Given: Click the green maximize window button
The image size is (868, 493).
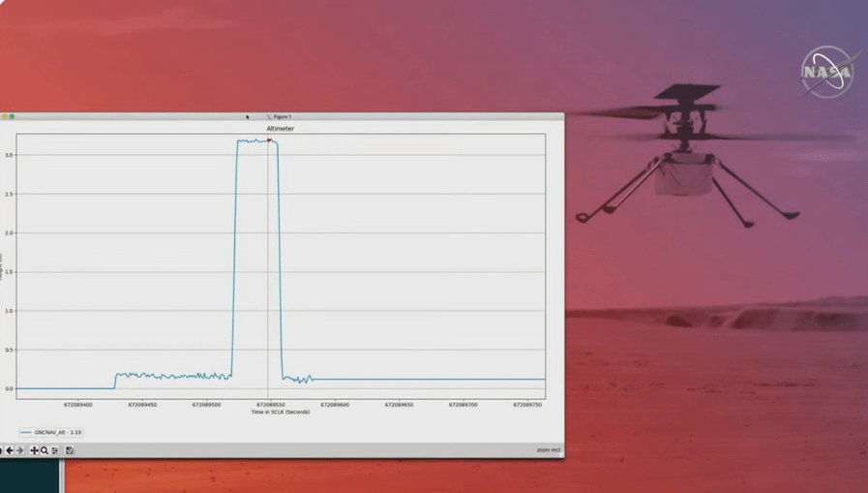Looking at the screenshot, I should click(x=12, y=116).
